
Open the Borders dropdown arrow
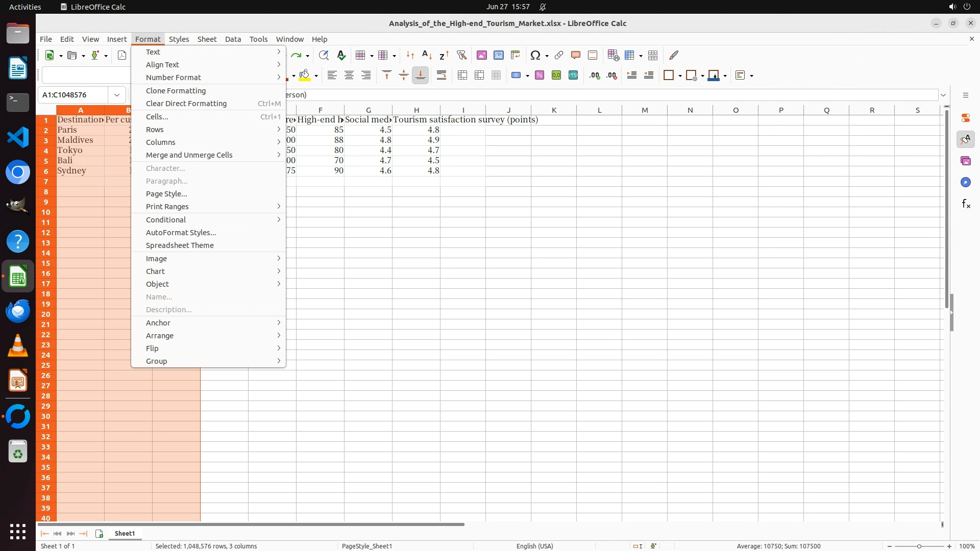pyautogui.click(x=680, y=76)
